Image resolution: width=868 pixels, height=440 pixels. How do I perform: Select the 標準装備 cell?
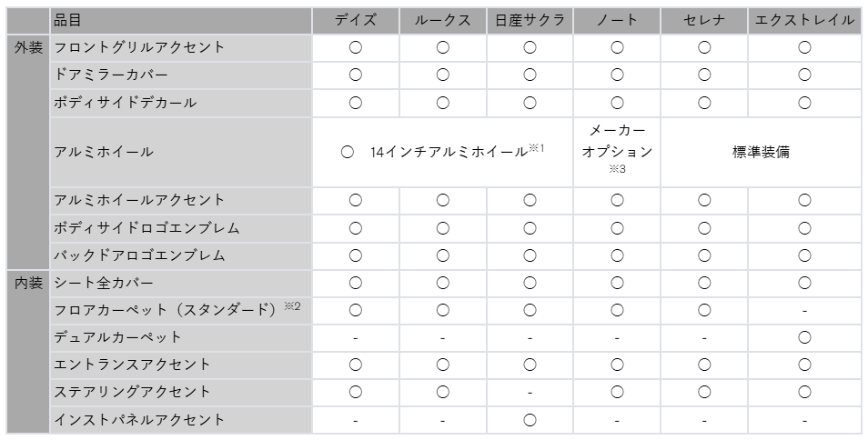[x=761, y=153]
